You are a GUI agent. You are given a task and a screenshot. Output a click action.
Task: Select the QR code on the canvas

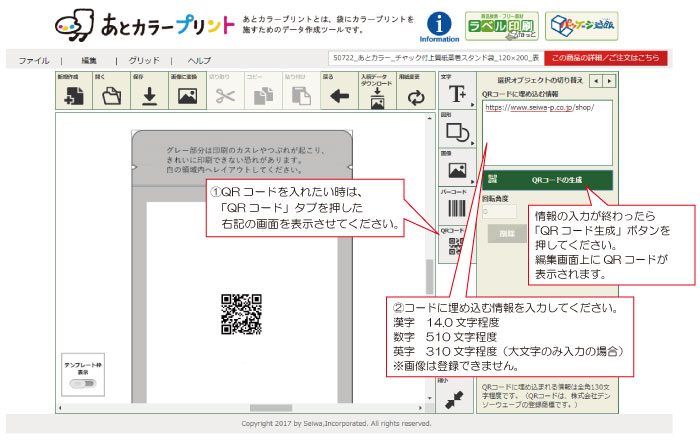click(x=241, y=314)
